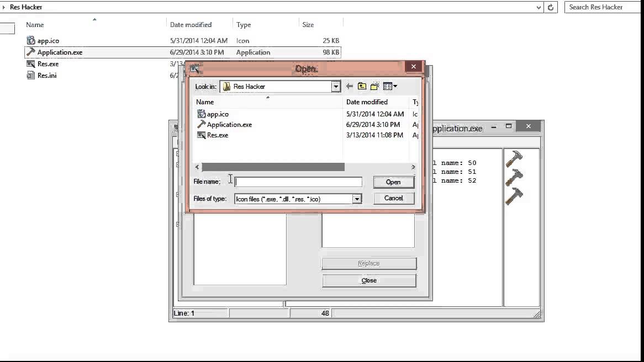Expand breadcrumb chevron before Res Hacker
Viewport: 644px width, 362px height.
click(4, 7)
